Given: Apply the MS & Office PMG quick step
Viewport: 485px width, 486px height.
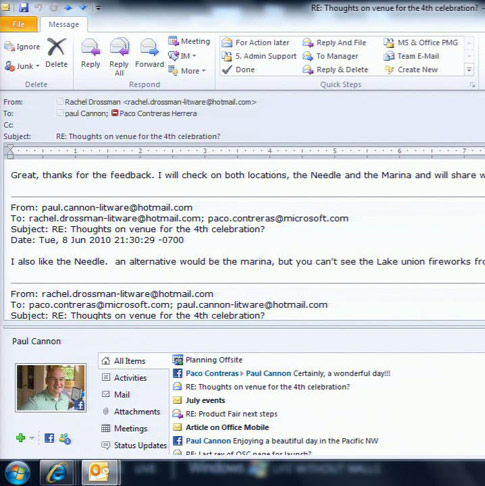Looking at the screenshot, I should click(421, 43).
